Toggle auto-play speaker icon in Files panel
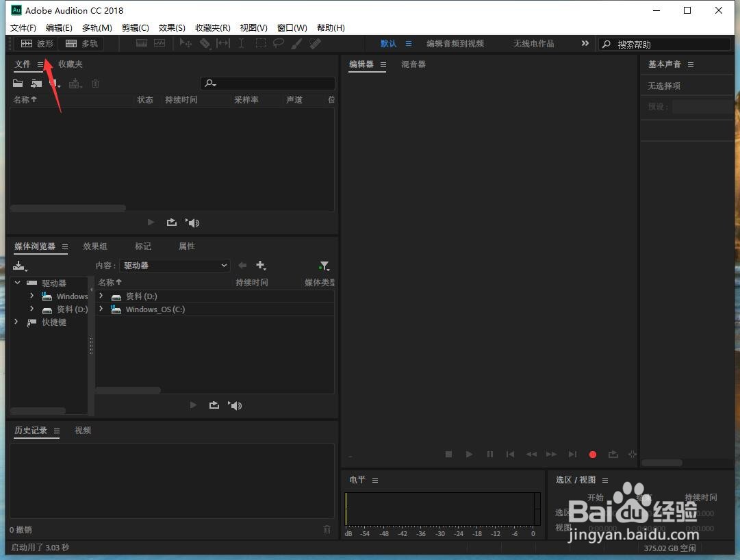740x560 pixels. [192, 222]
